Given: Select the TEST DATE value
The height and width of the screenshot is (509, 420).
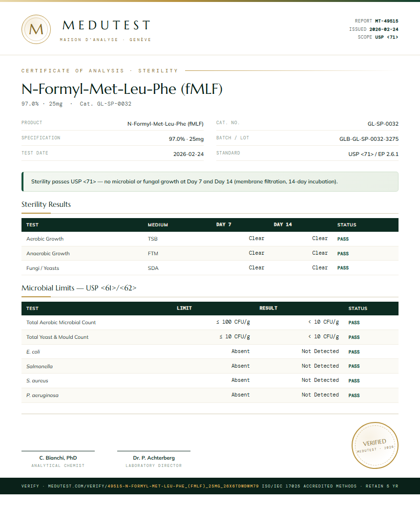Looking at the screenshot, I should pyautogui.click(x=189, y=154).
